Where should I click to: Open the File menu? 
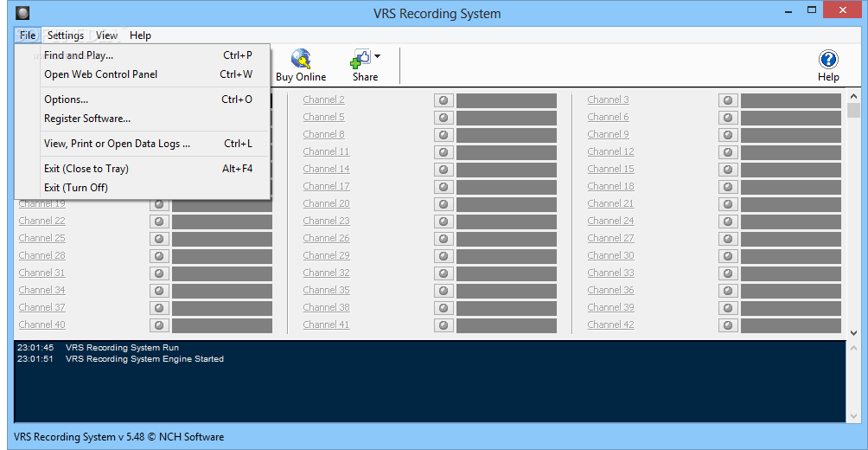click(x=27, y=35)
